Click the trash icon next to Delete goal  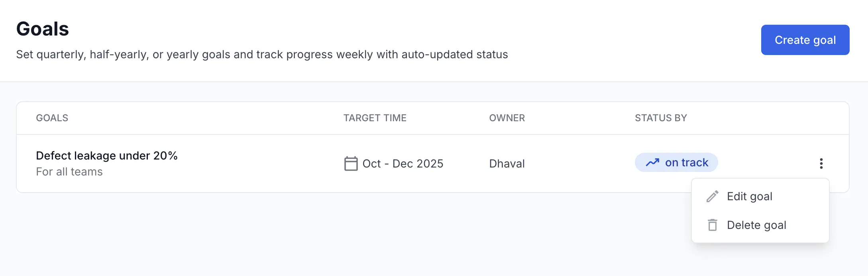click(712, 225)
